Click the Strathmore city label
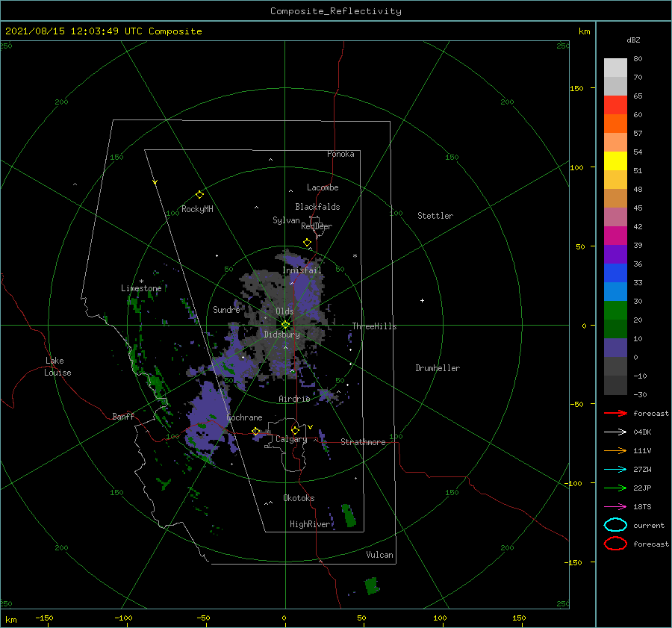 pos(363,442)
